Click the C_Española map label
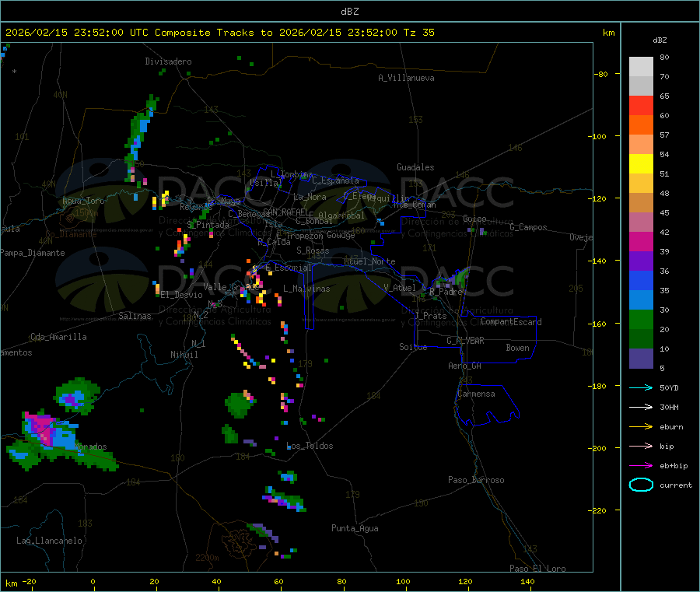The width and height of the screenshot is (700, 592). point(335,180)
